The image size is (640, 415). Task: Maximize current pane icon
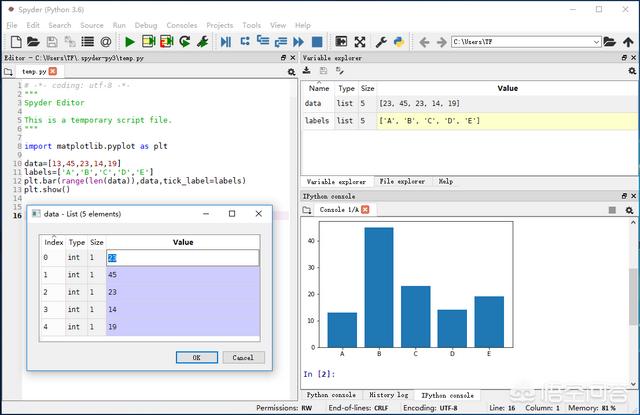pyautogui.click(x=341, y=42)
